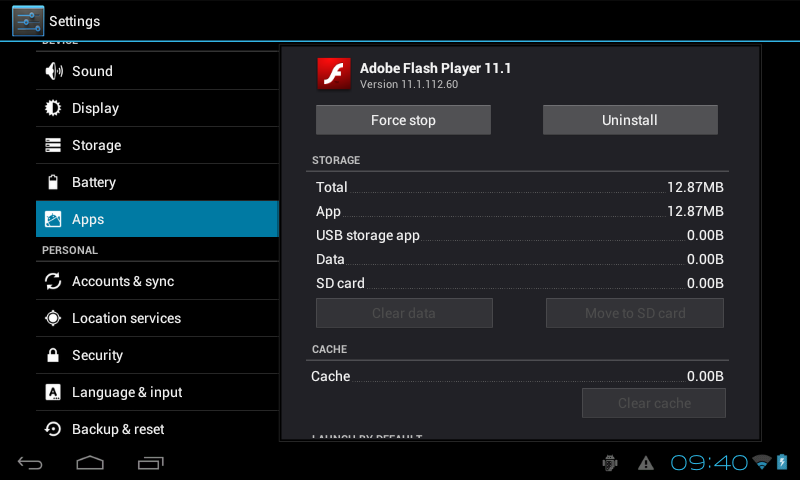
Task: Select the Storage menu entry
Action: click(157, 145)
